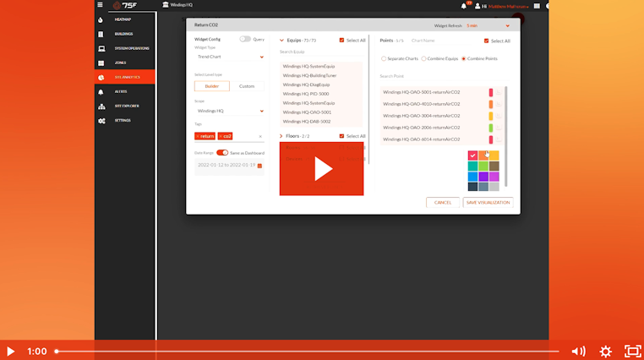Click the Settings gears icon in sidebar

tap(101, 121)
